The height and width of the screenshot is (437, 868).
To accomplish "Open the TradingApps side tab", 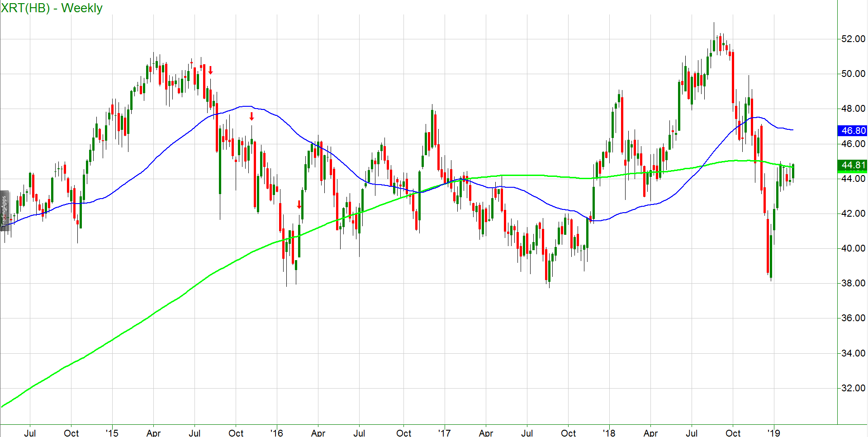I will 4,211.
